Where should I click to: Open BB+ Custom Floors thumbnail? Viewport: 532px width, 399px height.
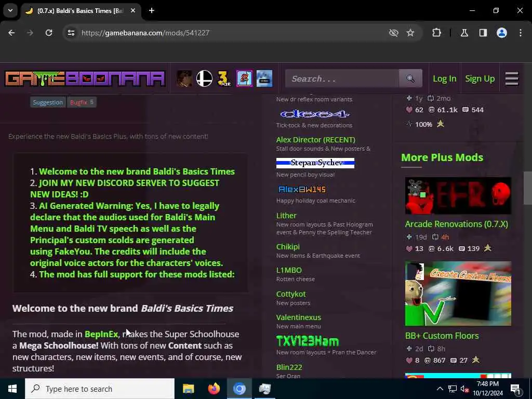click(x=458, y=294)
